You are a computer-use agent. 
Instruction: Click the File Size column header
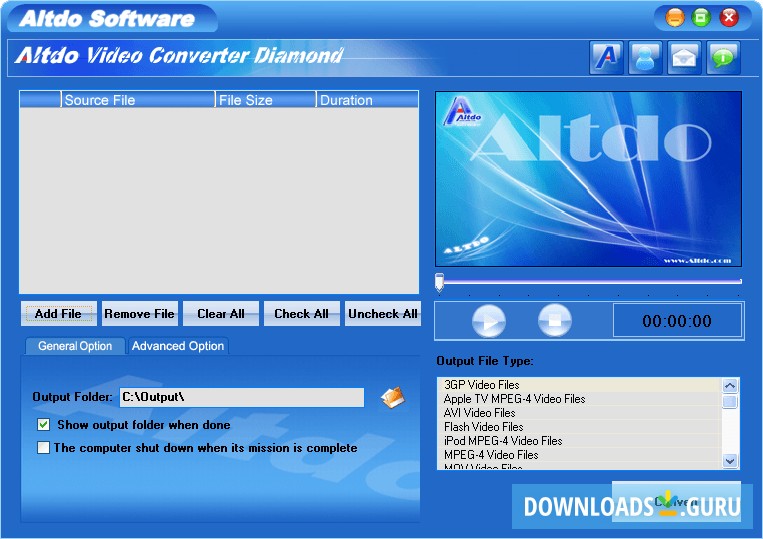tap(266, 100)
